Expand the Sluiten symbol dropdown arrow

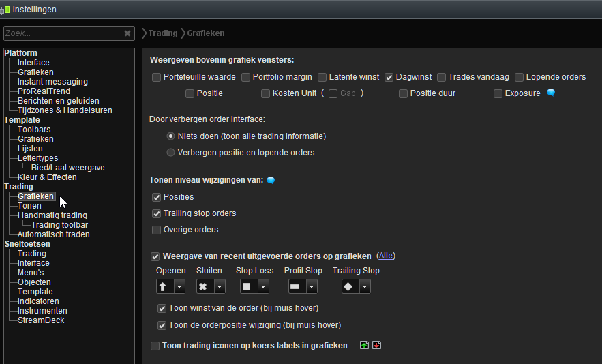[219, 287]
